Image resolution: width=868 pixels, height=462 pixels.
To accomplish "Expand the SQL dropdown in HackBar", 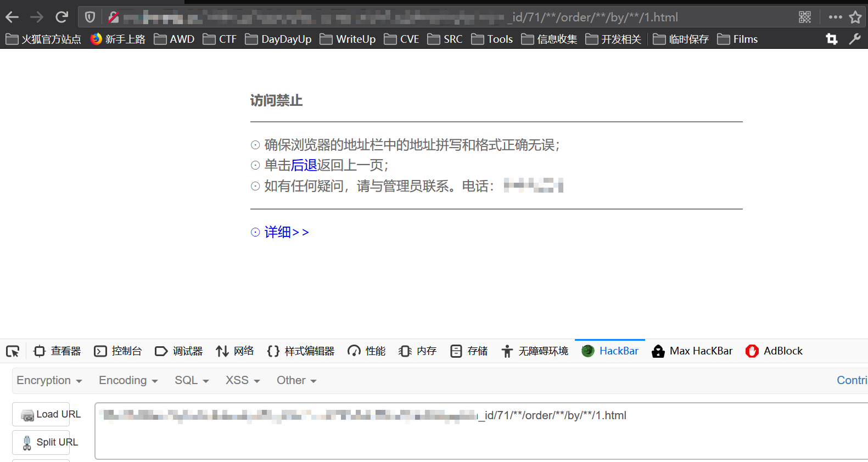I will (192, 380).
